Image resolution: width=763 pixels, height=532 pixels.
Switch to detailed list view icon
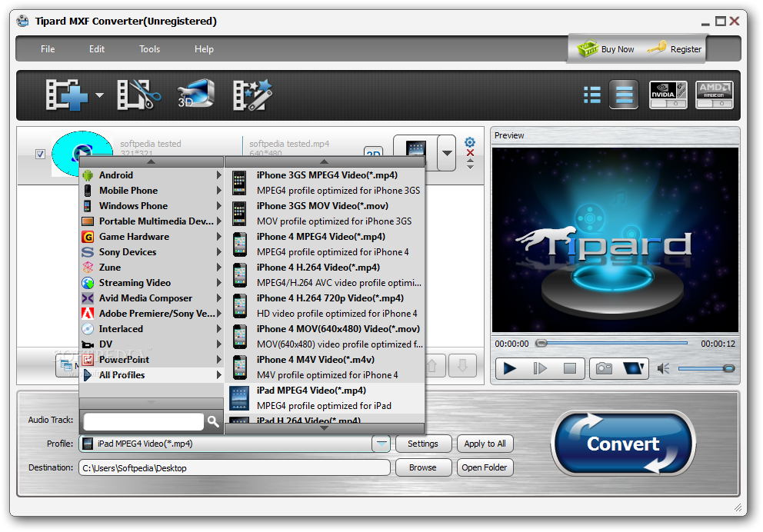(591, 95)
